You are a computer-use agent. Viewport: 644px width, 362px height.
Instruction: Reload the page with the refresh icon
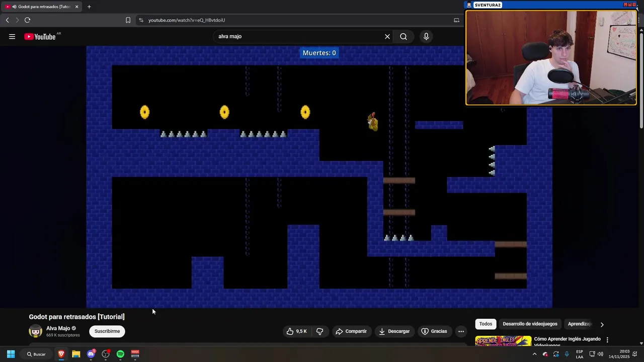(x=27, y=20)
